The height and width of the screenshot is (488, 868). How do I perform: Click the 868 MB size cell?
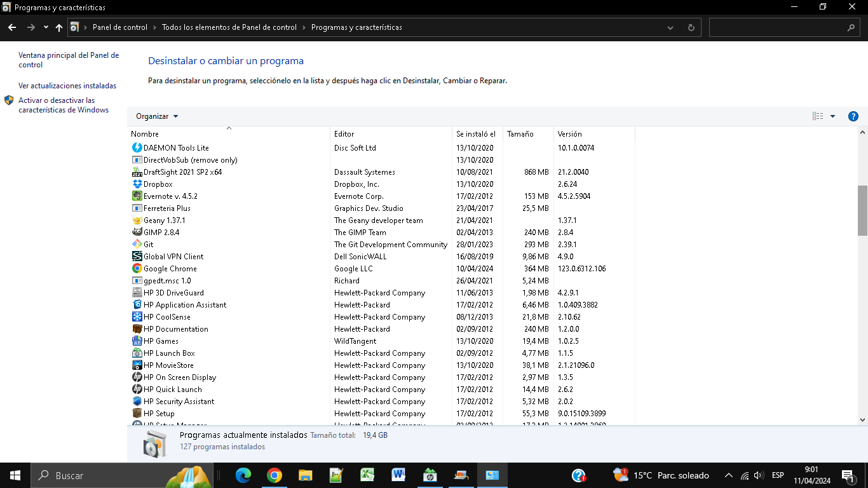tap(536, 172)
